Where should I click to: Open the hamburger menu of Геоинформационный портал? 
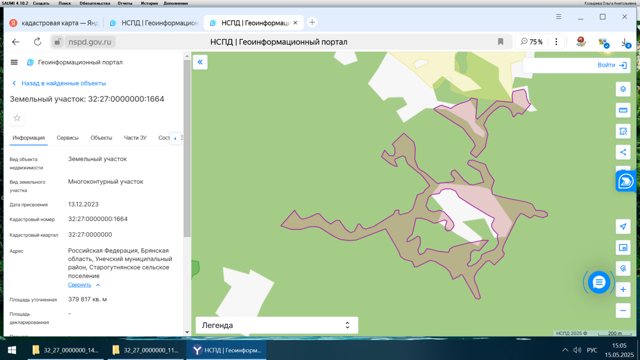click(14, 62)
